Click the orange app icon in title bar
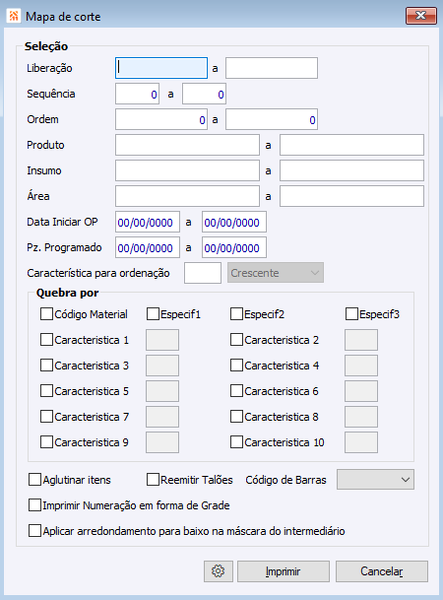Screen dimensions: 443x600 [x=14, y=16]
